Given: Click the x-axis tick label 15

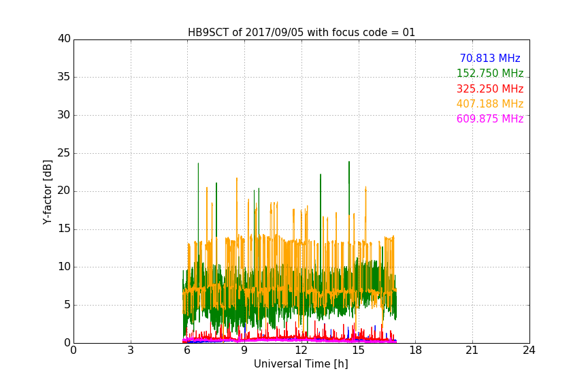Looking at the screenshot, I should (358, 350).
